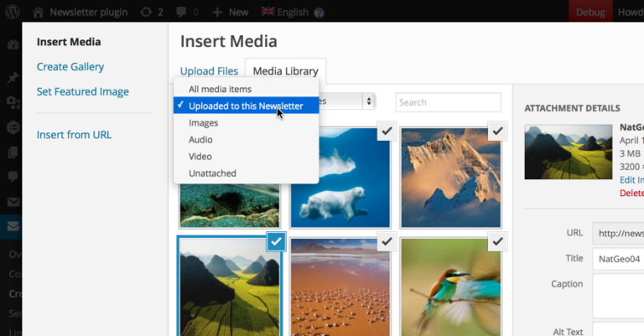The image size is (644, 336).
Task: Select the green hills landscape thumbnail
Action: click(x=229, y=287)
